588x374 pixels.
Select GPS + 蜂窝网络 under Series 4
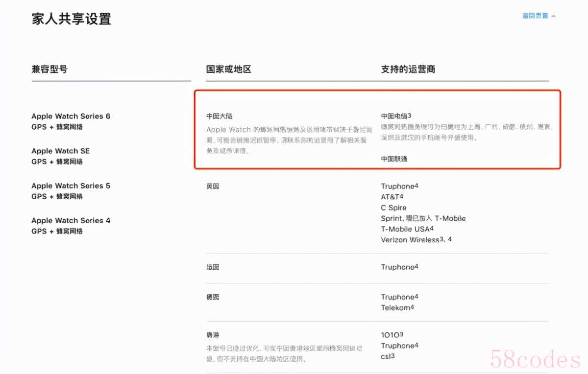[x=57, y=231]
